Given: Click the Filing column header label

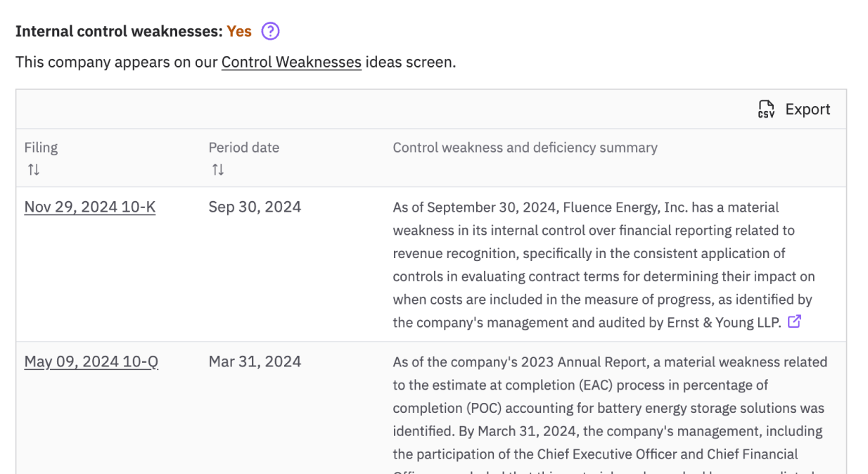Looking at the screenshot, I should coord(41,148).
